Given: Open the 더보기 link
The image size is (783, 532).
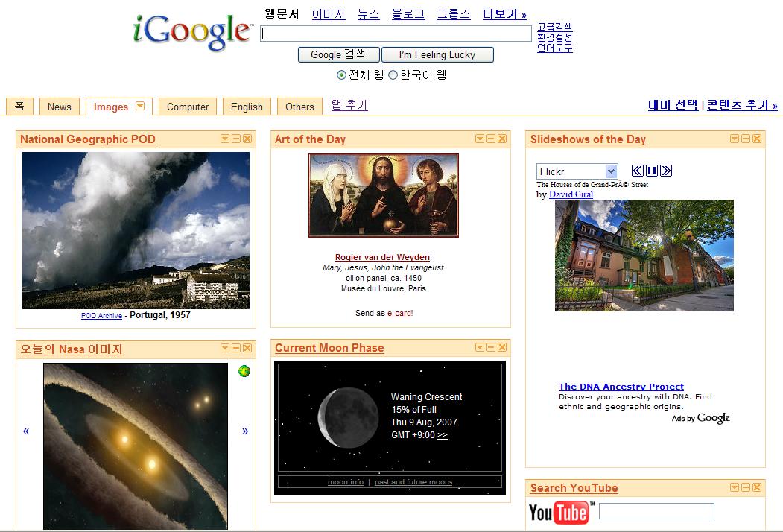Looking at the screenshot, I should 504,14.
